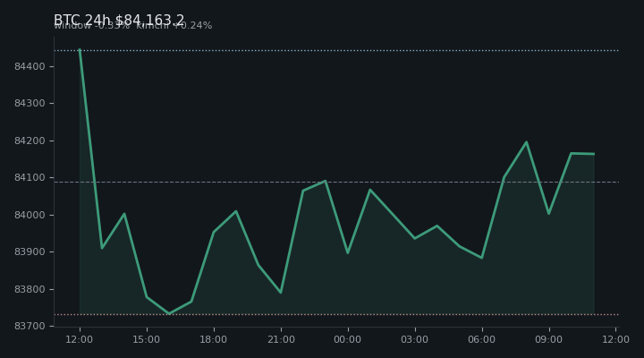Click the BTC 24h $84,163.2 chart title
Image resolution: width=644 pixels, height=358 pixels.
click(x=119, y=21)
